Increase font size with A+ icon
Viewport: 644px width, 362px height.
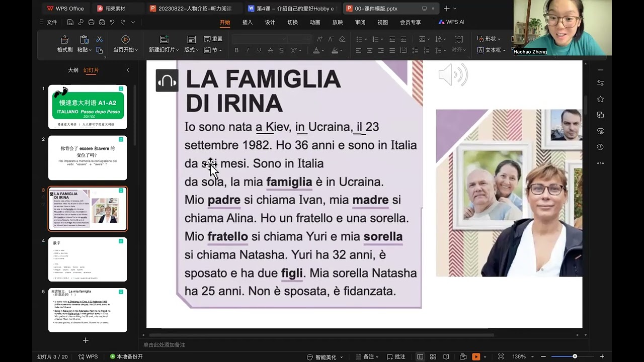pyautogui.click(x=319, y=39)
